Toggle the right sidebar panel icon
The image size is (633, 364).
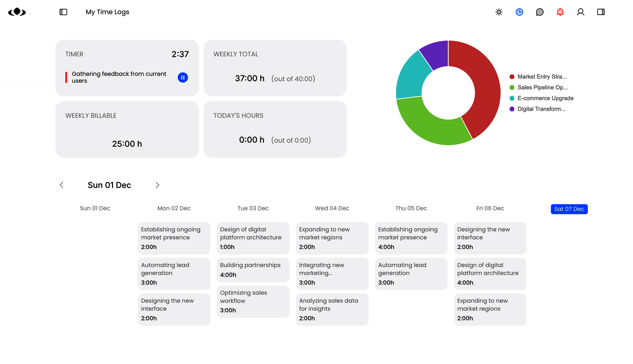[x=601, y=12]
